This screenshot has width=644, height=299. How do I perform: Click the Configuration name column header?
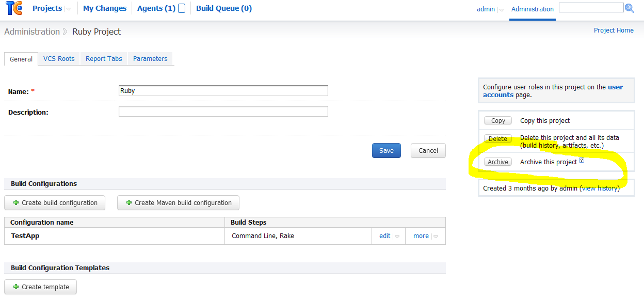(x=115, y=223)
